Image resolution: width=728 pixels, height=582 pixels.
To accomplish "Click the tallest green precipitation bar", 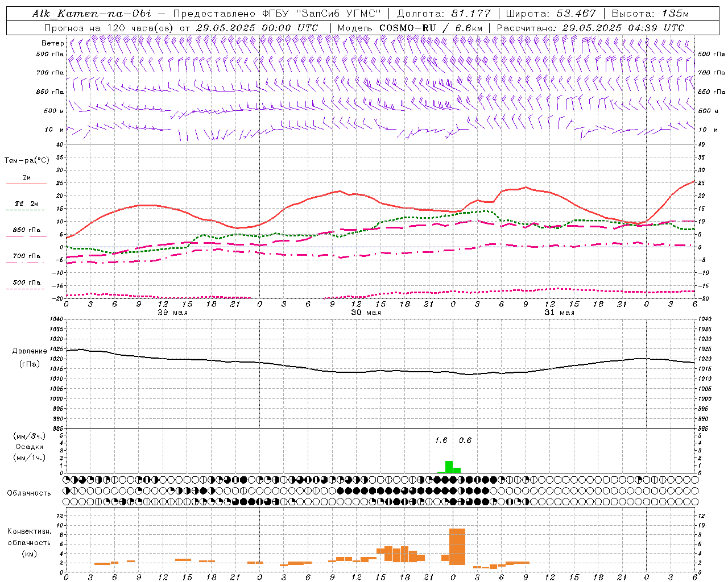I will 449,467.
